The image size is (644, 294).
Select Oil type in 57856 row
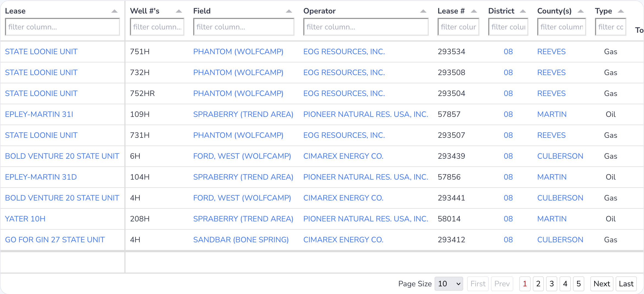click(x=611, y=177)
